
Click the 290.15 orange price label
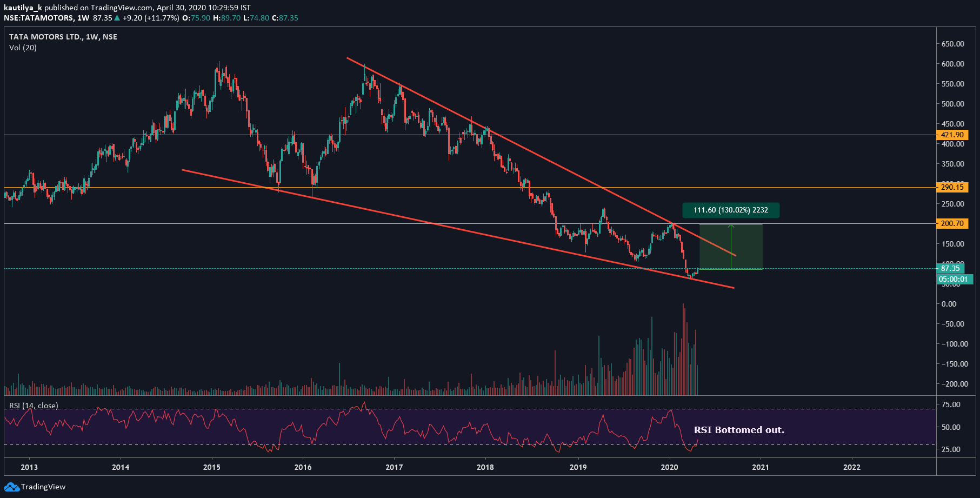[952, 187]
